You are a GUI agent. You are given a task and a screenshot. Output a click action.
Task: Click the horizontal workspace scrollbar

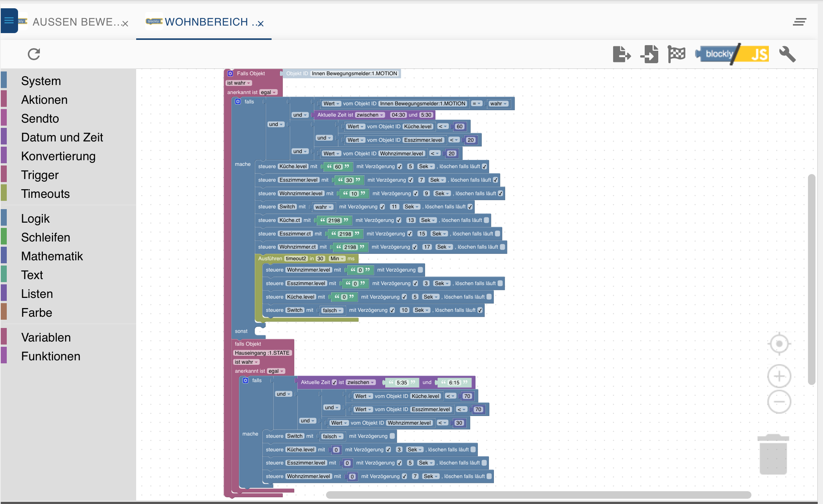point(538,495)
